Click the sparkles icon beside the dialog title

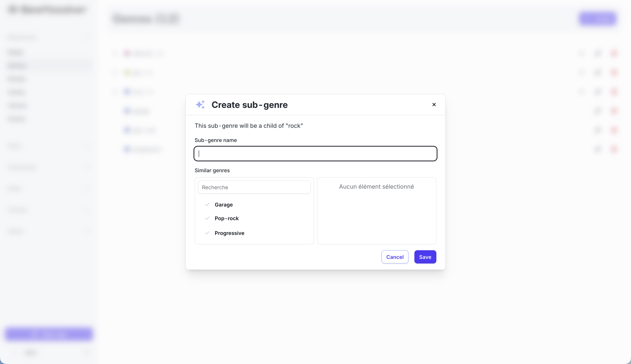coord(200,105)
